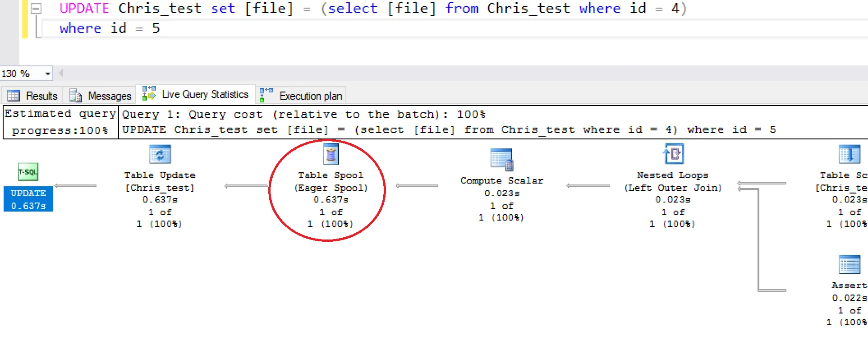The image size is (868, 341).
Task: Select the Table Scan operator icon
Action: (850, 154)
